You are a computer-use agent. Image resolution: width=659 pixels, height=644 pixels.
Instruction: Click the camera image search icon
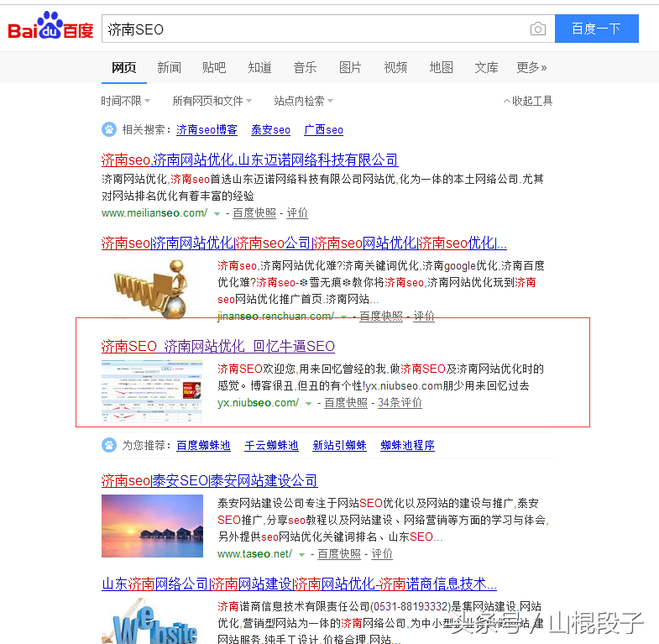click(537, 29)
